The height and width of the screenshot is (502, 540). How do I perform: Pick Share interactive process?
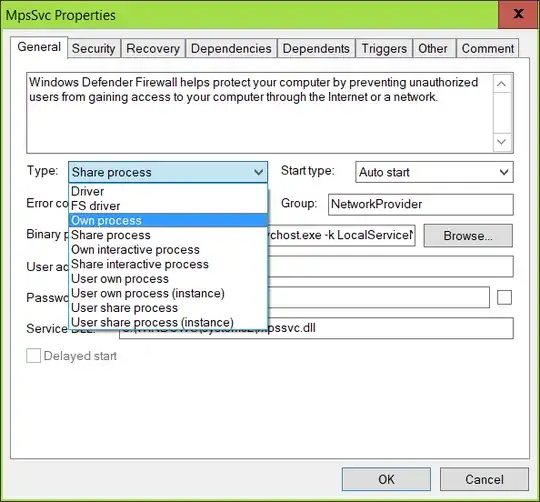(x=168, y=264)
